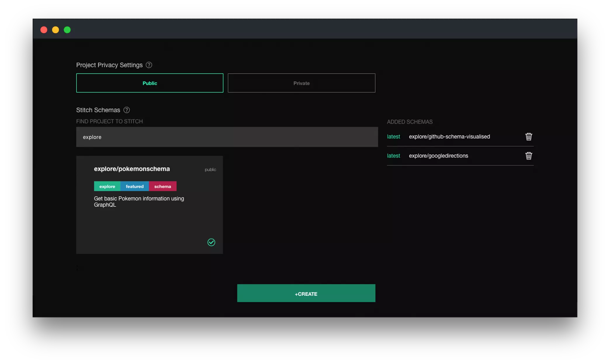Click the blue featured tag
The height and width of the screenshot is (364, 610).
[x=135, y=186]
